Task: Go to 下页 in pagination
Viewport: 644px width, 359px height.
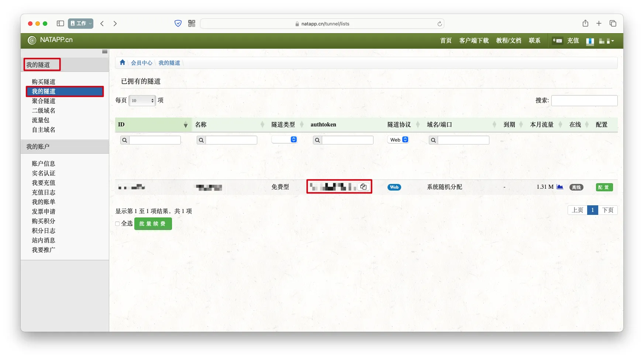Action: pyautogui.click(x=607, y=210)
